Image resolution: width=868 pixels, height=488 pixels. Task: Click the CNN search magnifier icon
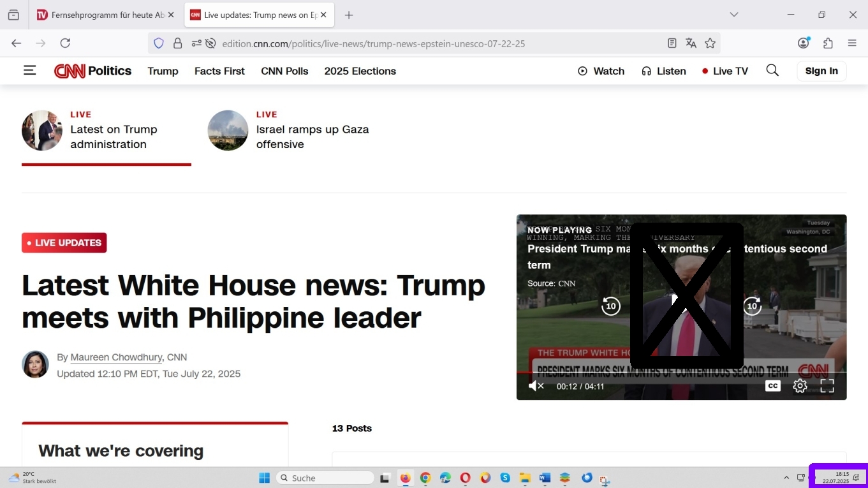pyautogui.click(x=772, y=71)
